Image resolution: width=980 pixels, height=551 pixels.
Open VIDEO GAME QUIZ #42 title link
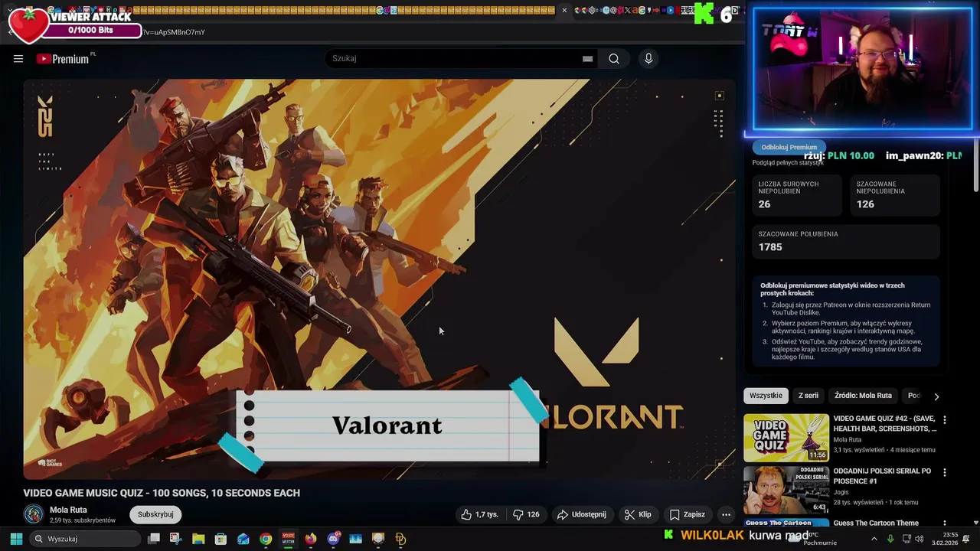click(x=884, y=424)
